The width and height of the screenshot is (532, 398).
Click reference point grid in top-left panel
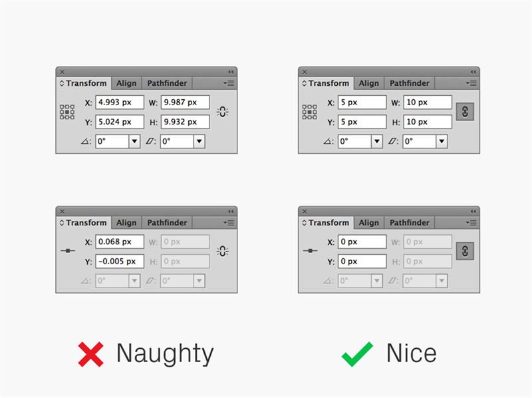coord(67,112)
